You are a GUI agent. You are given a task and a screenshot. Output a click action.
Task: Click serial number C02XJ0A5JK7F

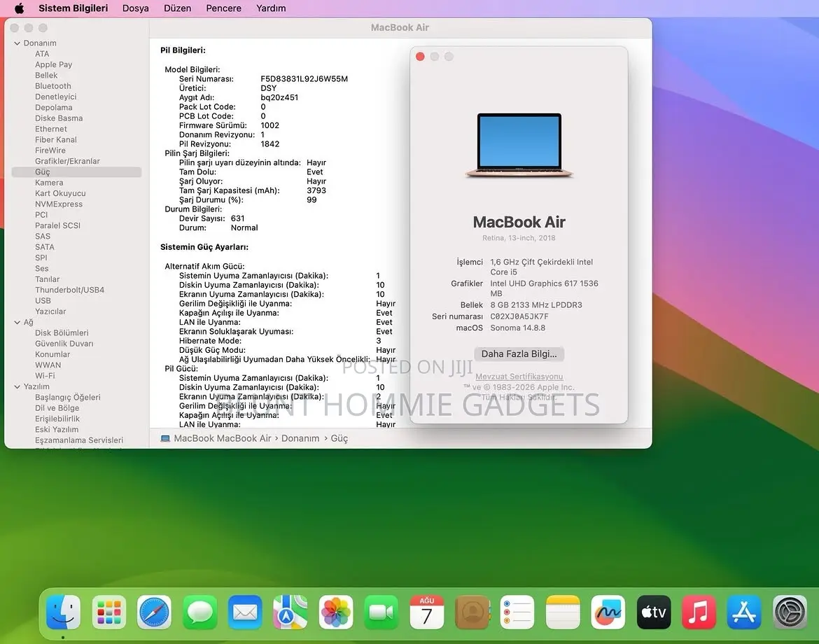tap(519, 316)
